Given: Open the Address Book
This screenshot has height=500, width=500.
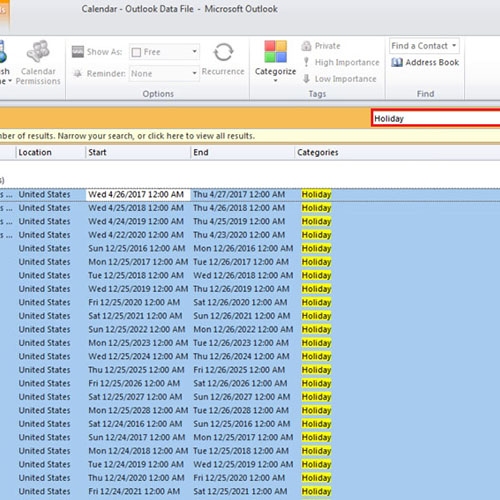Looking at the screenshot, I should tap(425, 62).
